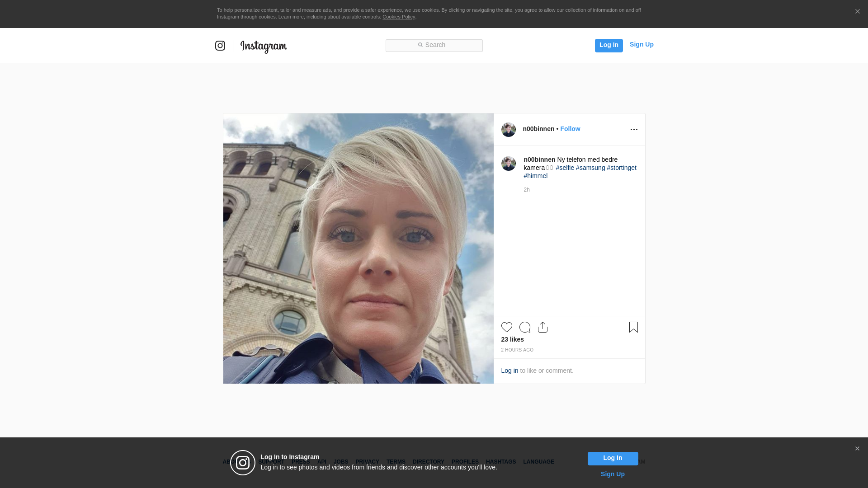Save the post with bookmark icon
This screenshot has width=868, height=488.
point(633,327)
